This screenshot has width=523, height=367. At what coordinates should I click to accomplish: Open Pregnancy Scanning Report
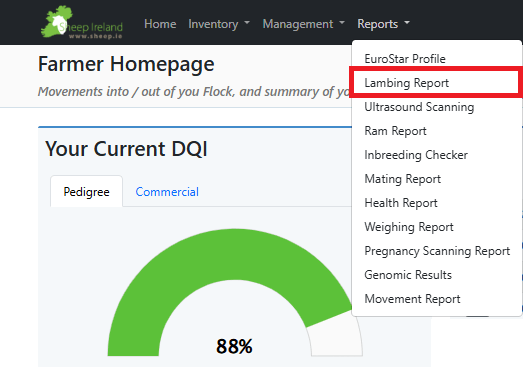click(x=437, y=251)
